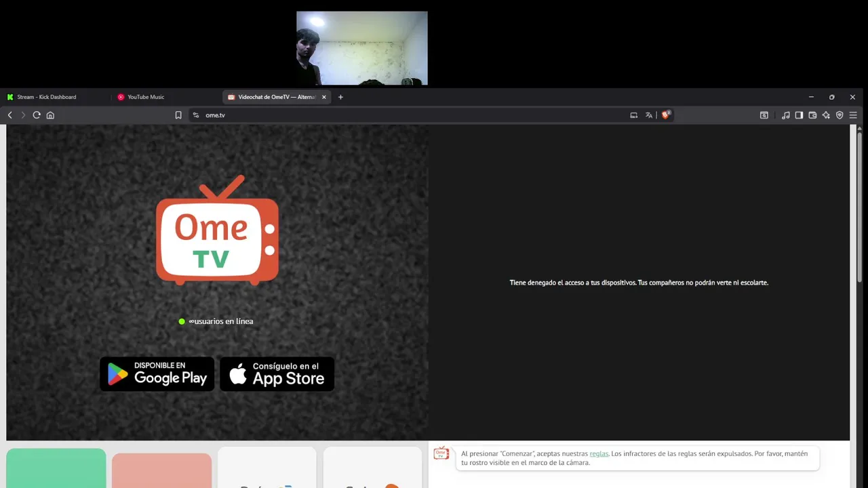Open the App Store download badge
868x488 pixels.
click(277, 374)
